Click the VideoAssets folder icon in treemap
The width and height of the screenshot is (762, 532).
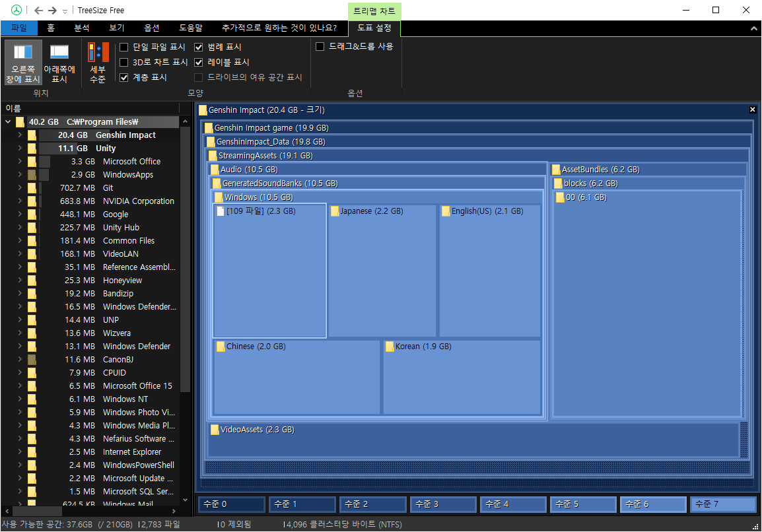point(215,430)
